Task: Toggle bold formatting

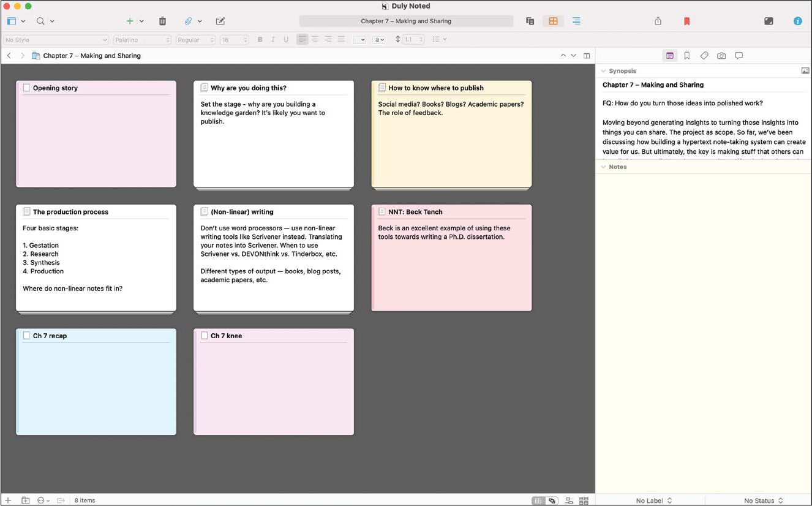Action: click(259, 39)
